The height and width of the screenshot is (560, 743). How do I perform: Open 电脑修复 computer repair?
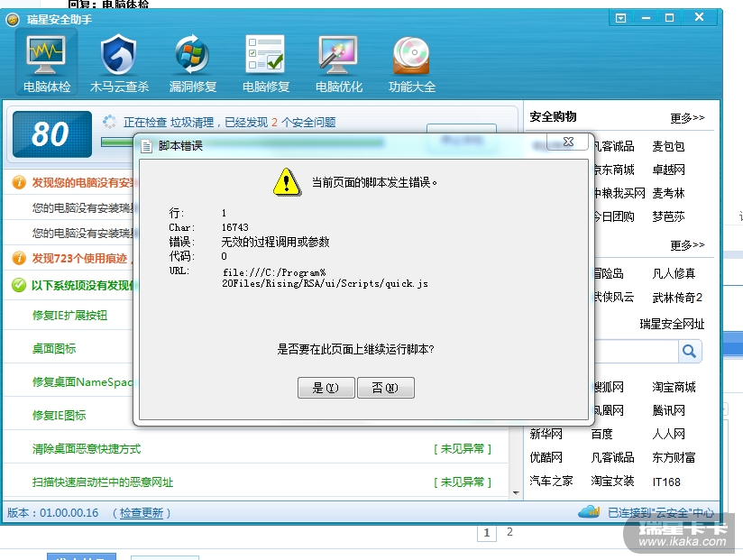click(x=265, y=62)
